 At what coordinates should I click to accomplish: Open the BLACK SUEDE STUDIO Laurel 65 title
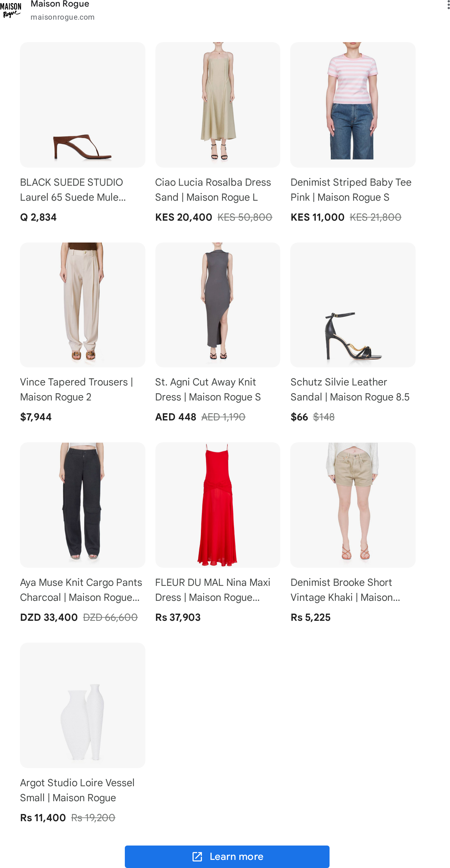click(73, 190)
